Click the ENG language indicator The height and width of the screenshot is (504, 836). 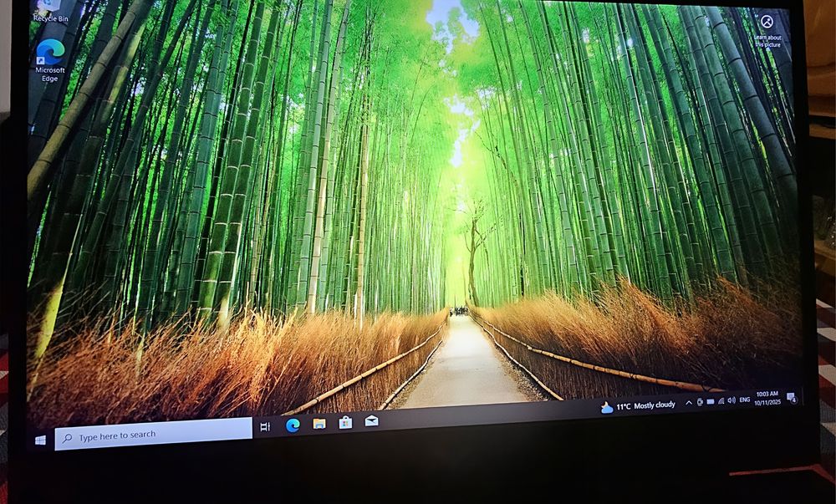(x=744, y=400)
